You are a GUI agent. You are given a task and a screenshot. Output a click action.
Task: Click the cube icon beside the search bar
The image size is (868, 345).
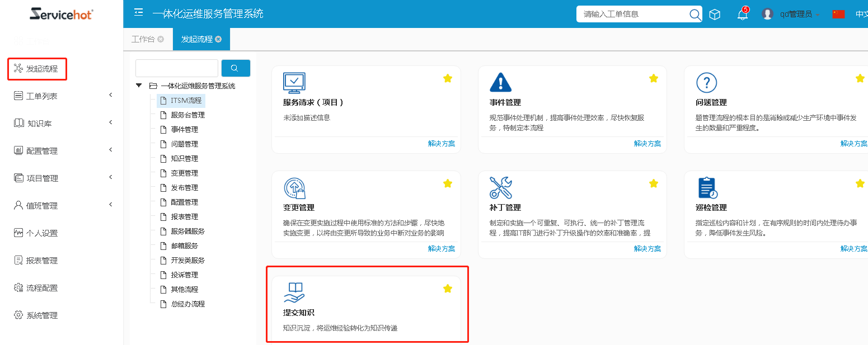(x=715, y=13)
